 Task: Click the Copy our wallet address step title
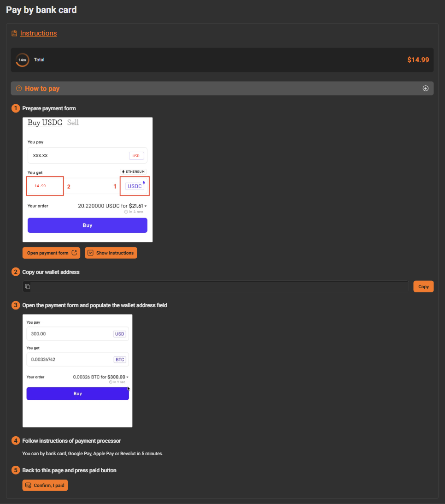[51, 272]
